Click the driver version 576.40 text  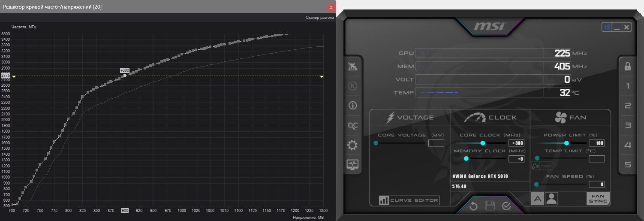tap(459, 186)
